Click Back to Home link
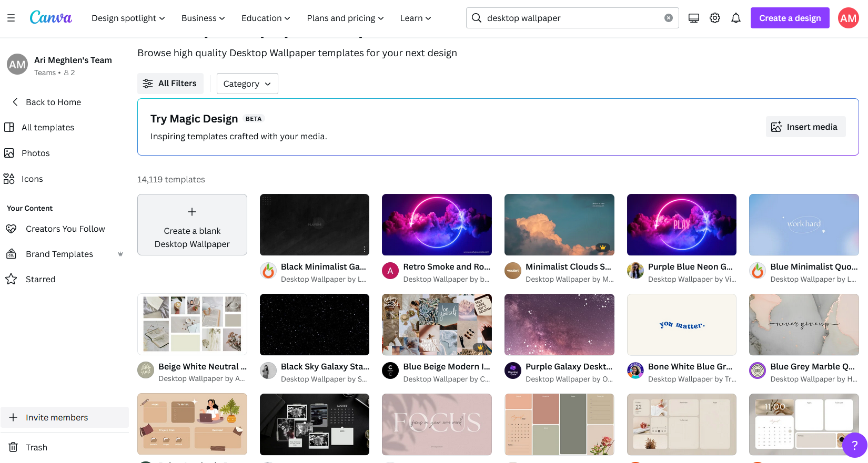868x463 pixels. click(x=53, y=102)
